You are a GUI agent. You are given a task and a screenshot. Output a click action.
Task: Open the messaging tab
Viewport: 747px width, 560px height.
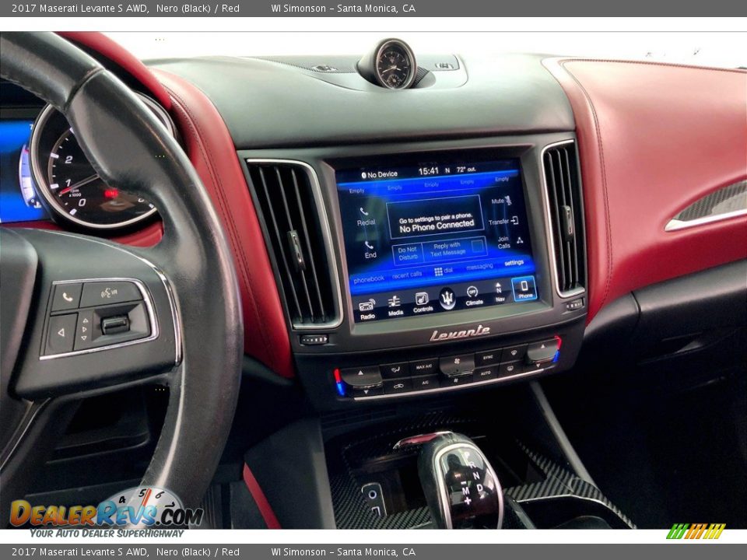click(x=479, y=267)
